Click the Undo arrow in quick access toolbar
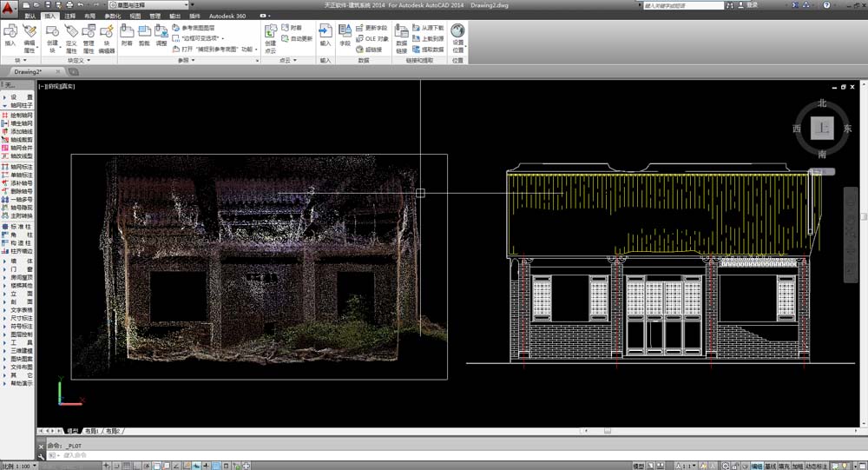This screenshot has height=470, width=868. coord(81,5)
